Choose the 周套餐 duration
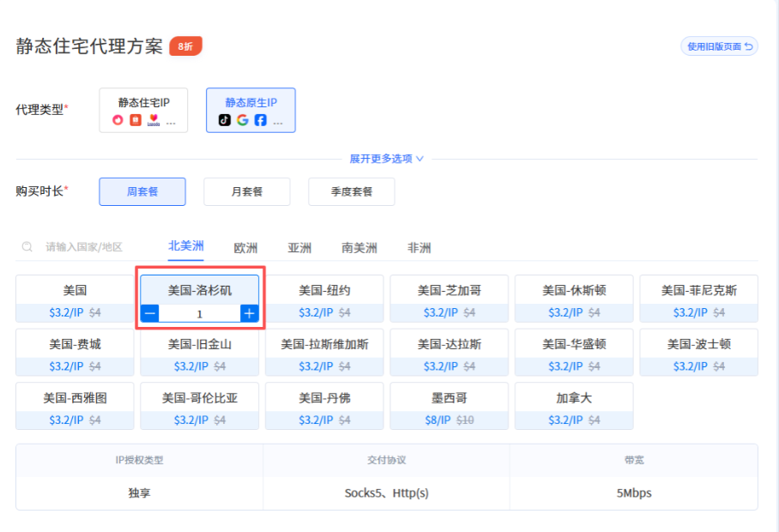The image size is (779, 532). tap(142, 191)
